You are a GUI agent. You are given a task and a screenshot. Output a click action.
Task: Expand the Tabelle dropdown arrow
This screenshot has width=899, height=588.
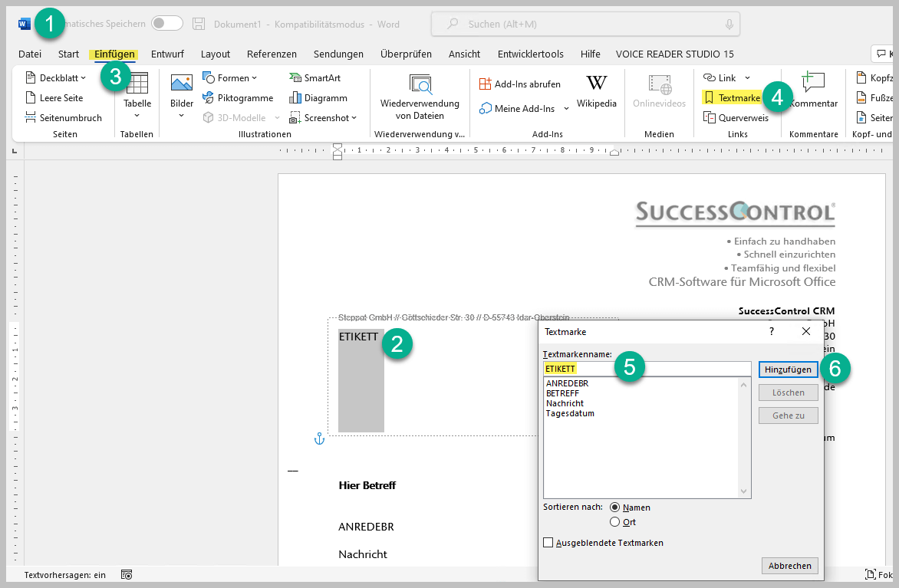(137, 116)
